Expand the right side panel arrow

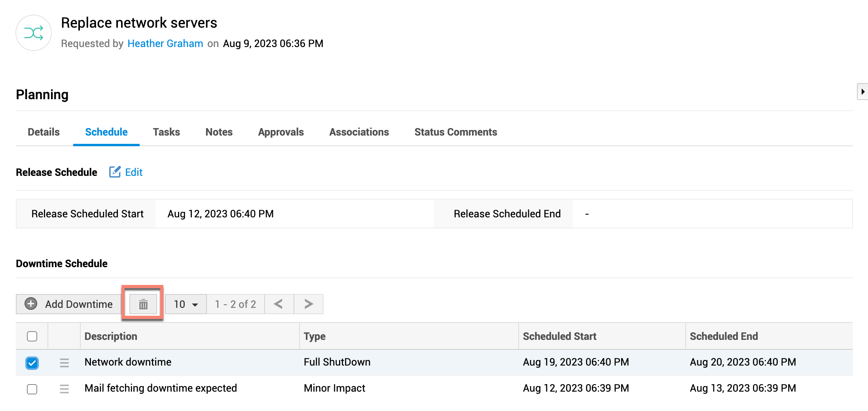pyautogui.click(x=863, y=92)
